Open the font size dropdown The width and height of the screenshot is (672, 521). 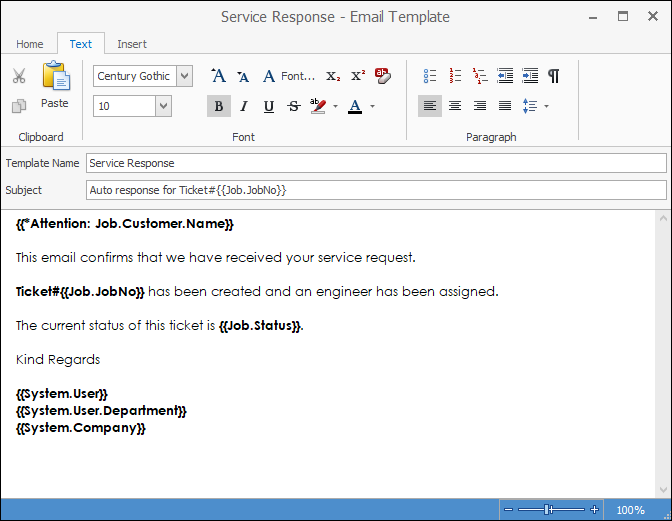pos(163,106)
